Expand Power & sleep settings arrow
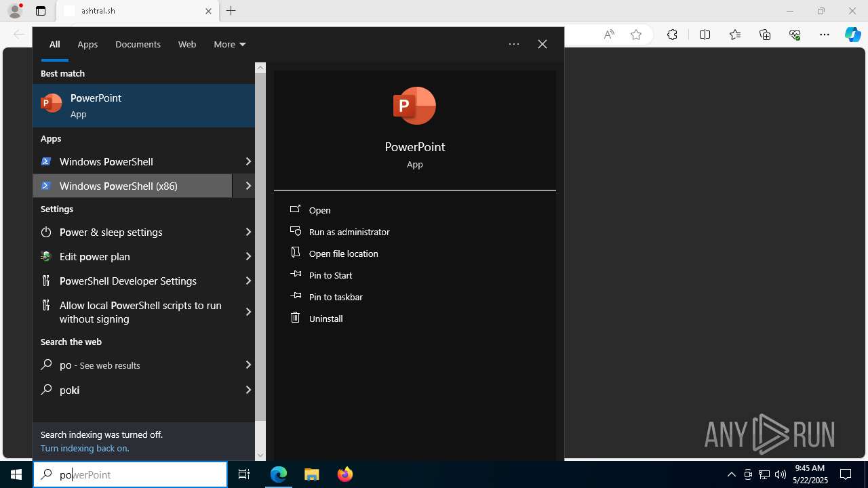The image size is (868, 488). click(x=248, y=232)
